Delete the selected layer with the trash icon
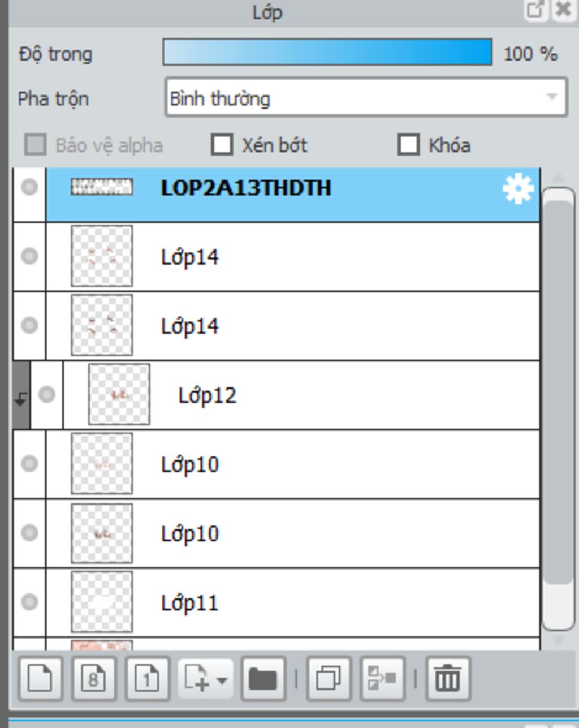 [447, 677]
